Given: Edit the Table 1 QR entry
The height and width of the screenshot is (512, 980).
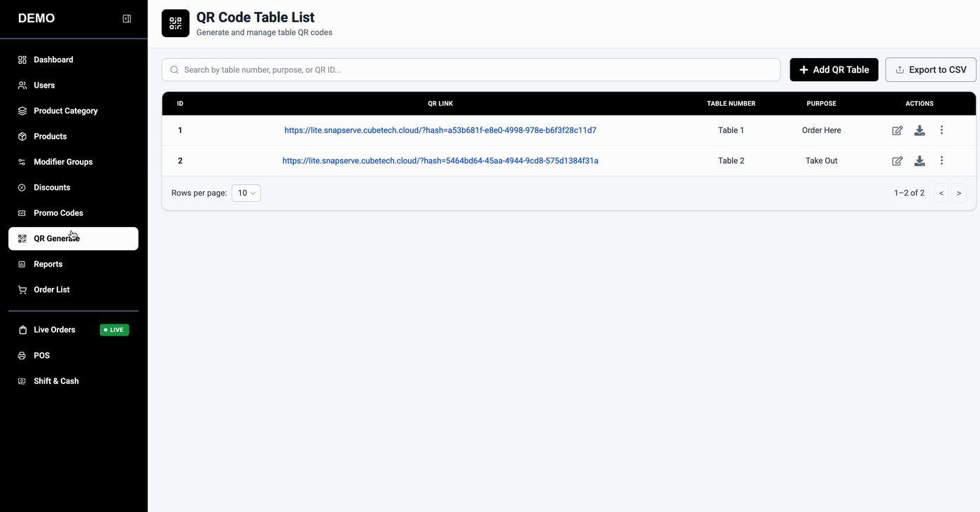Looking at the screenshot, I should pos(897,130).
